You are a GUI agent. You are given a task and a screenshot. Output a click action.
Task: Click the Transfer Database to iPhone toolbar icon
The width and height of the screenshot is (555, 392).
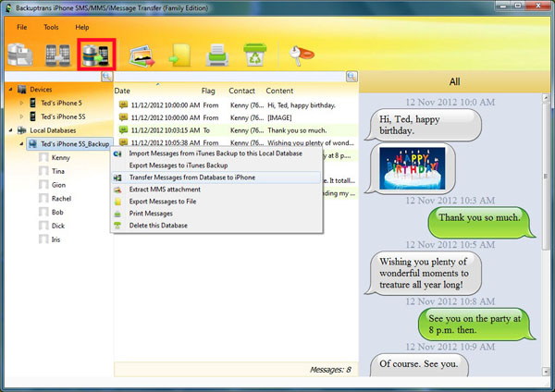[95, 55]
